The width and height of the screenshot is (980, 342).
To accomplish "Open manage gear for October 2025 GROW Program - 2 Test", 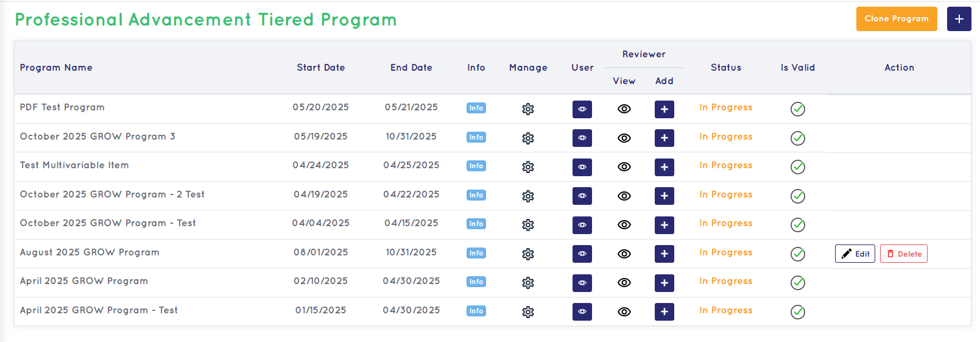I will click(x=528, y=196).
